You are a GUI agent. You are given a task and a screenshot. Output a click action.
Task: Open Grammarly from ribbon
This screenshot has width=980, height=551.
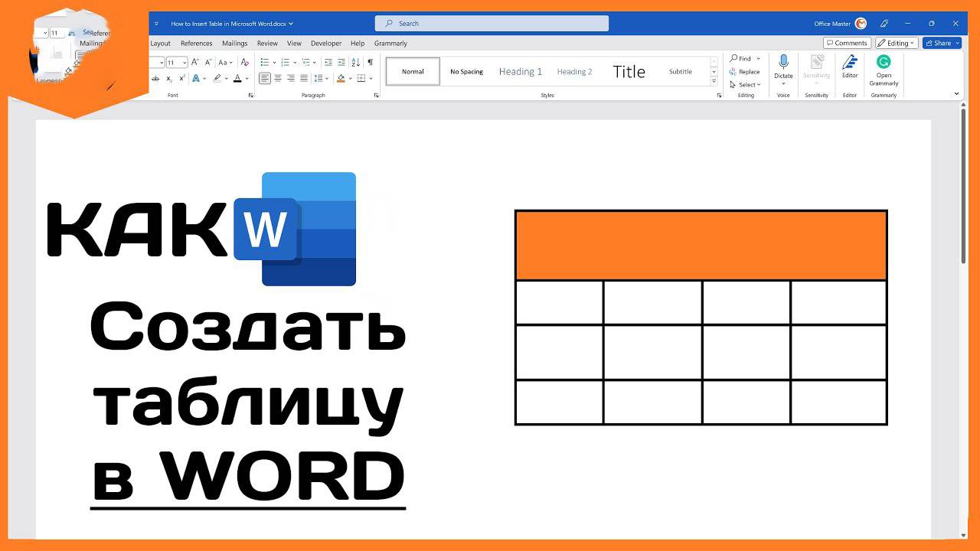tap(884, 70)
